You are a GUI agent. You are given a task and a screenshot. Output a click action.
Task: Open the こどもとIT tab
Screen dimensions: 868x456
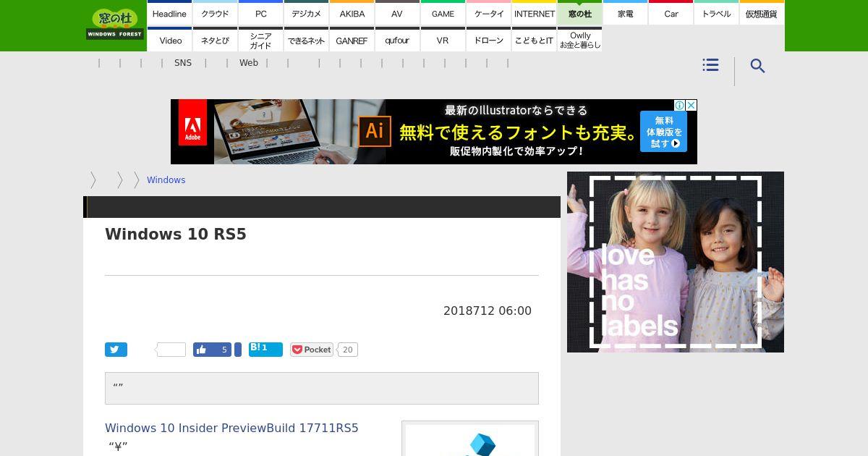coord(535,40)
